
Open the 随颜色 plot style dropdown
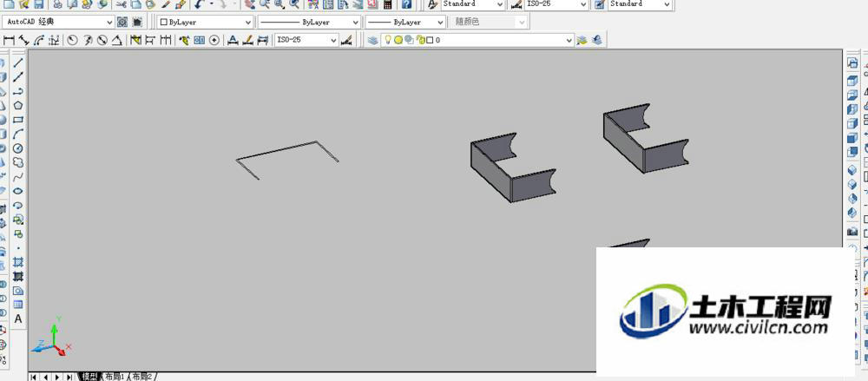click(x=490, y=23)
